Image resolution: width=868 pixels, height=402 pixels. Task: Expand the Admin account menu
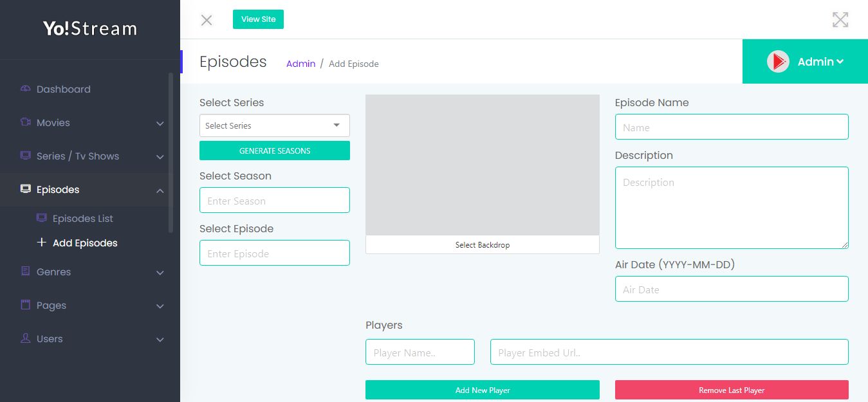820,62
